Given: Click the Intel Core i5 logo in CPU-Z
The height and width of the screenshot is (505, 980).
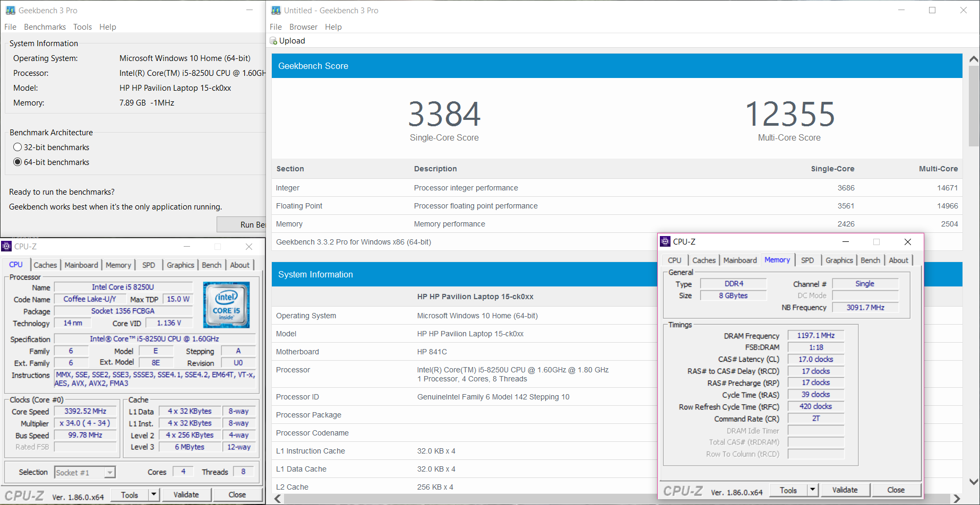Looking at the screenshot, I should pyautogui.click(x=226, y=305).
